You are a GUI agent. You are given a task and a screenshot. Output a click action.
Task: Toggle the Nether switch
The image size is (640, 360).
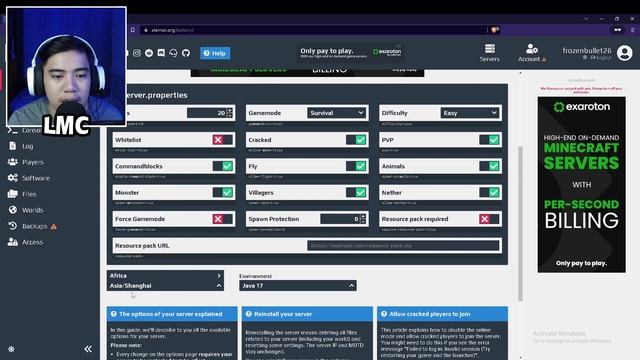tap(489, 192)
